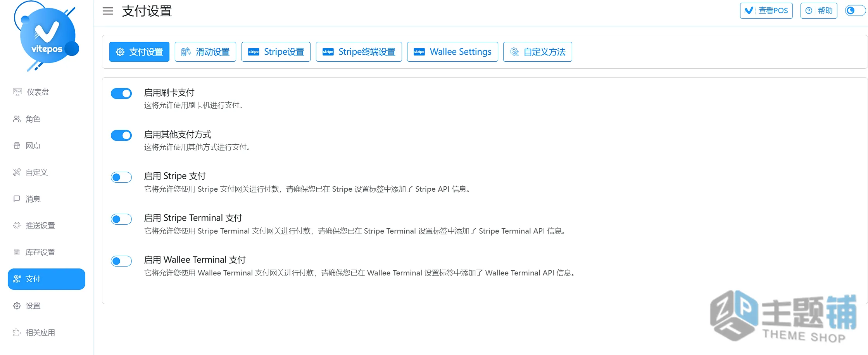Click the 启用 Wallee Terminal 支付 label
This screenshot has height=355, width=868.
(195, 260)
